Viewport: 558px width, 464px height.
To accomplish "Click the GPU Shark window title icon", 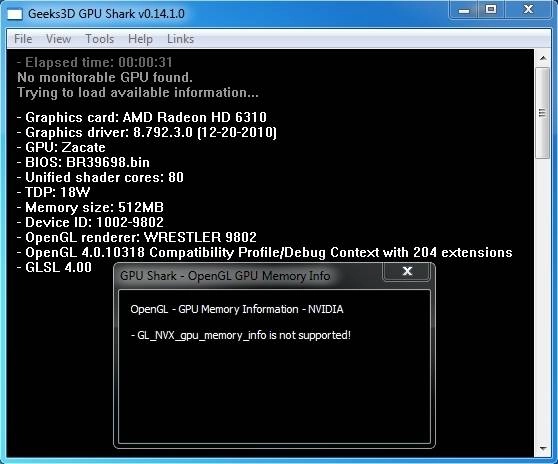I will pyautogui.click(x=15, y=14).
